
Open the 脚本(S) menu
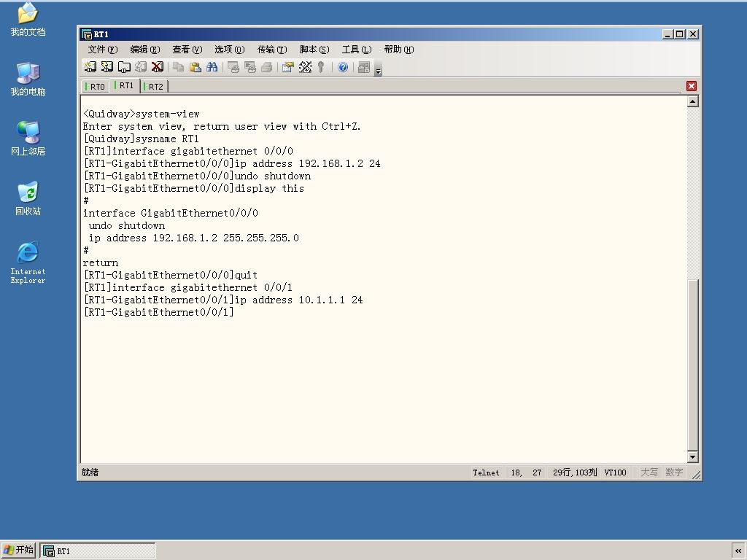tap(314, 50)
